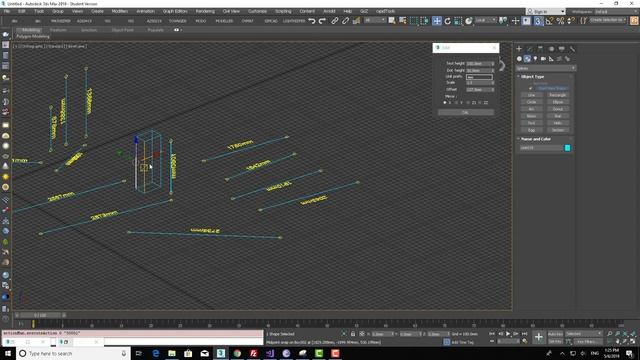
Task: Open the Create panel plus tab
Action: point(519,49)
